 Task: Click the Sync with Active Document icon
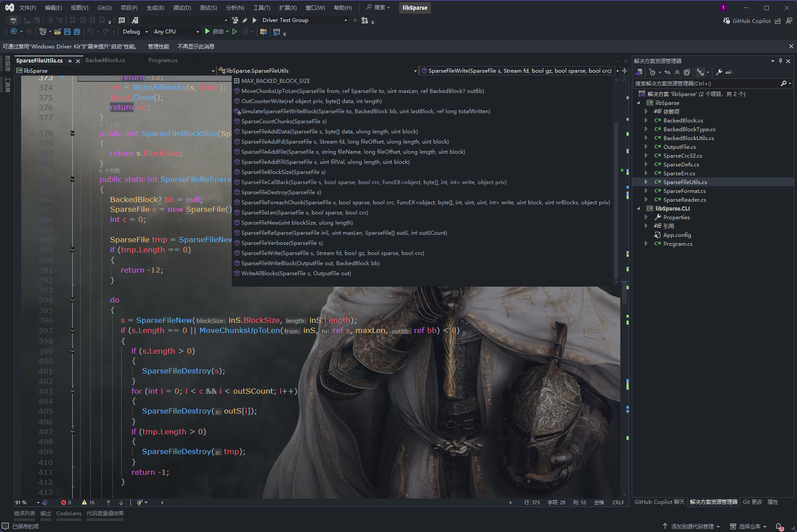click(667, 72)
